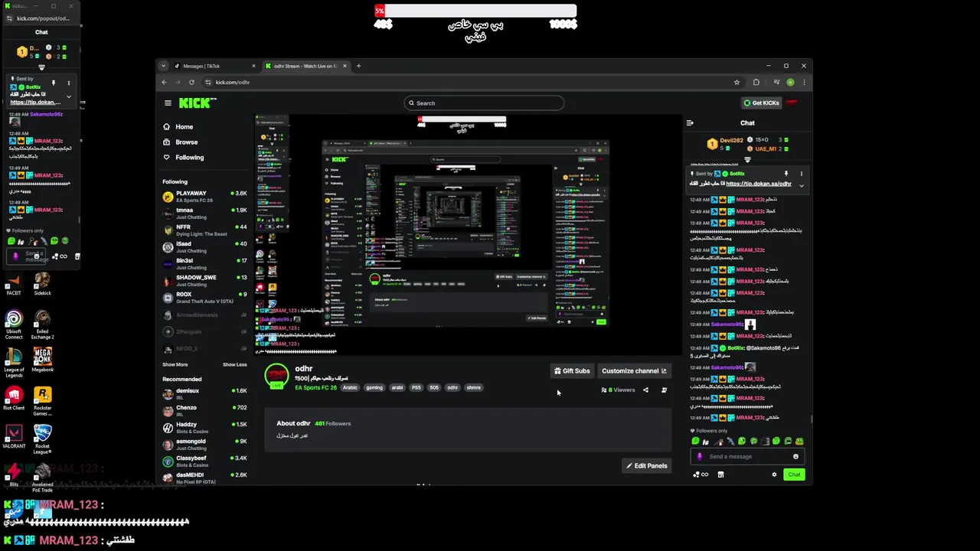Open Rocket League desktop shortcut

coord(42,439)
